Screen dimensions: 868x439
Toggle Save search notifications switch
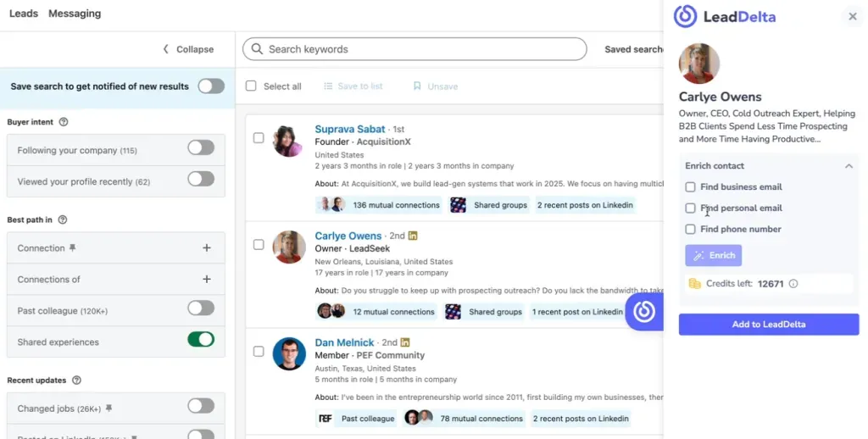[211, 86]
